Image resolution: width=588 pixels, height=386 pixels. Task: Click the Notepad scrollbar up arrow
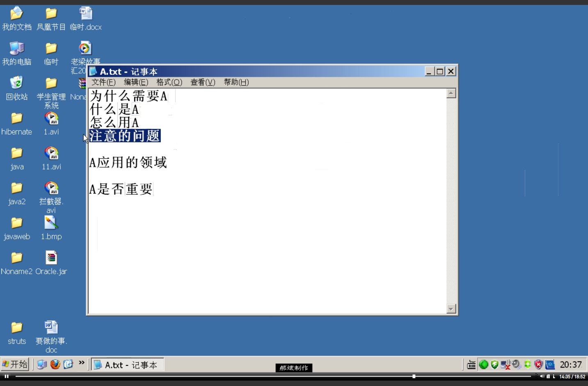coord(451,94)
